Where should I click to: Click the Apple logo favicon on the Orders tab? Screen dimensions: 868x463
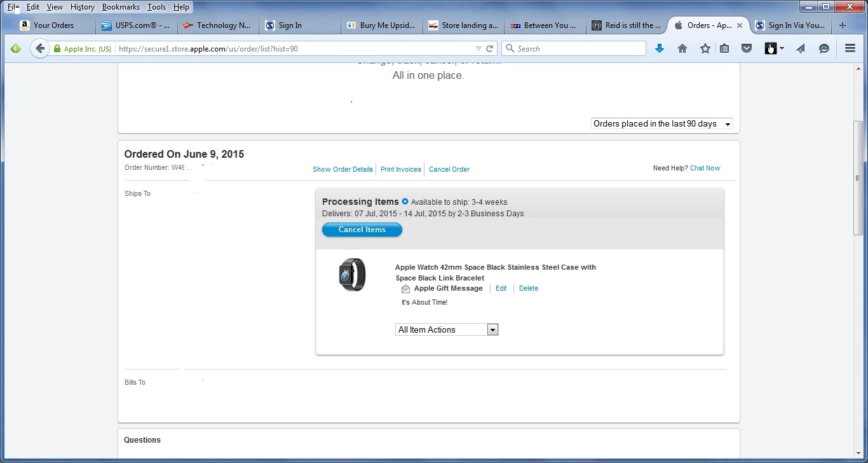[x=679, y=25]
